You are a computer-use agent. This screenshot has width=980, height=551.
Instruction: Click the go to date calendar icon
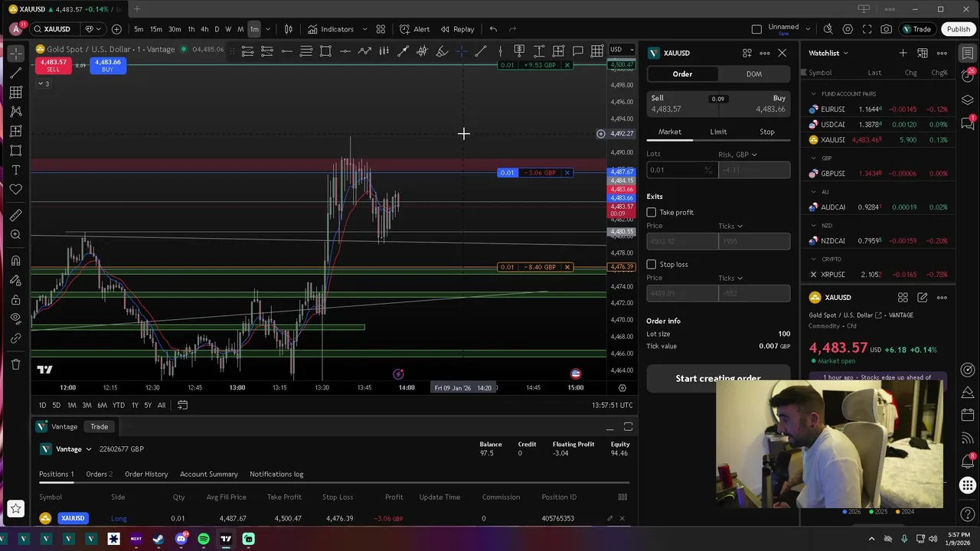click(182, 405)
